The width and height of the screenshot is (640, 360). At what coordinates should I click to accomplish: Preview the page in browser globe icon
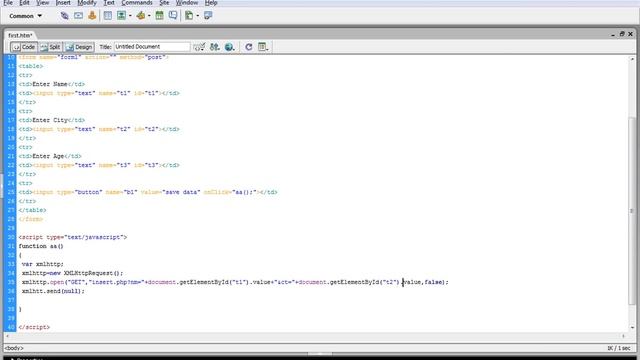point(230,47)
